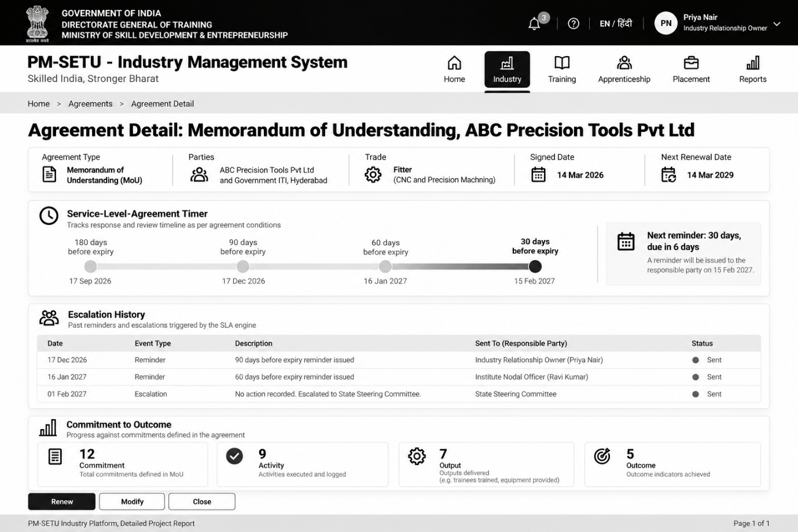Viewport: 798px width, 532px height.
Task: Switch language with EN / हिंदी toggle
Action: pos(616,24)
